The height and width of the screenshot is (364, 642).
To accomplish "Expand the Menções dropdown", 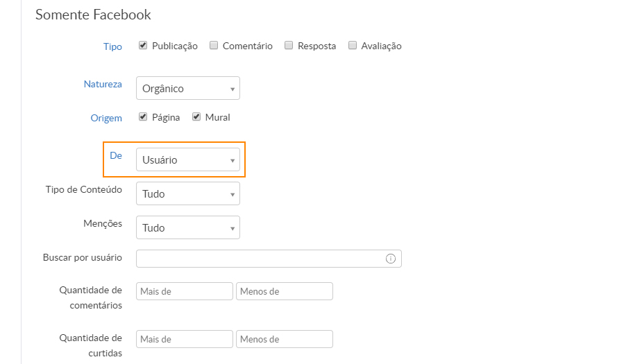I will (188, 228).
